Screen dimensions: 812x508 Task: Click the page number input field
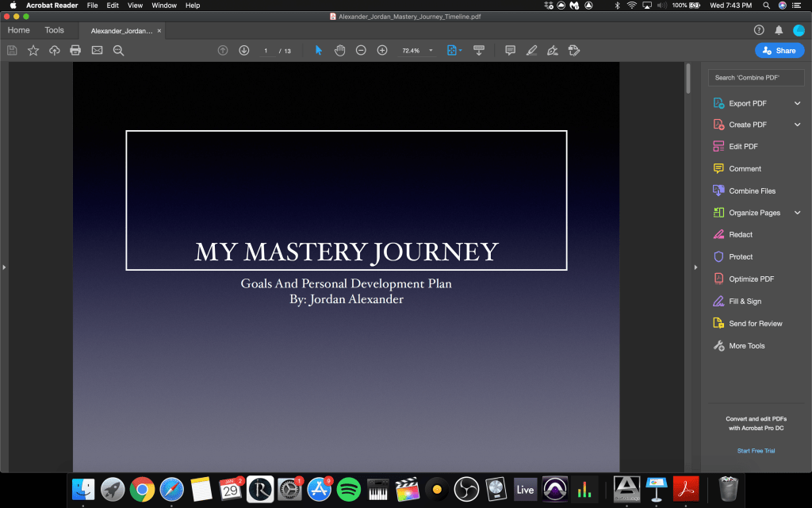tap(266, 51)
